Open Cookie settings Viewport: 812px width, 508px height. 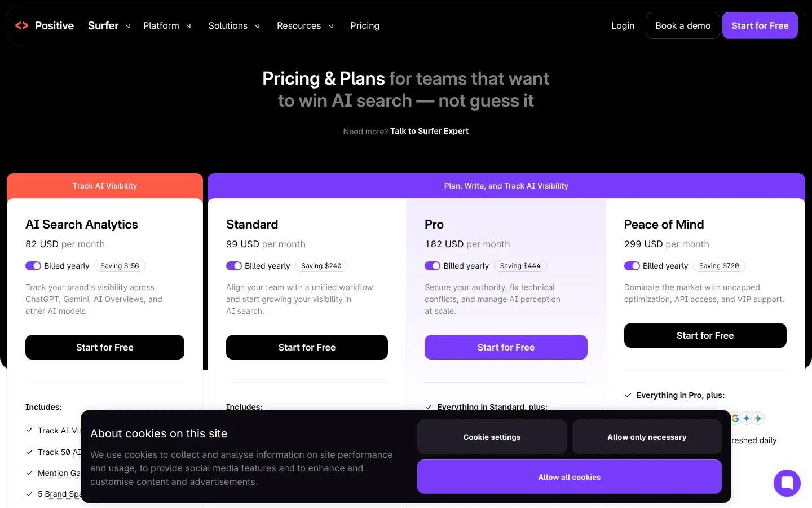[x=492, y=437]
